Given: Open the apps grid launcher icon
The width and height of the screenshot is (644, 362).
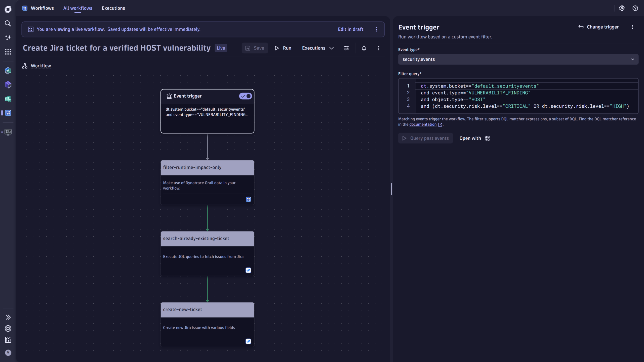Looking at the screenshot, I should tap(8, 52).
